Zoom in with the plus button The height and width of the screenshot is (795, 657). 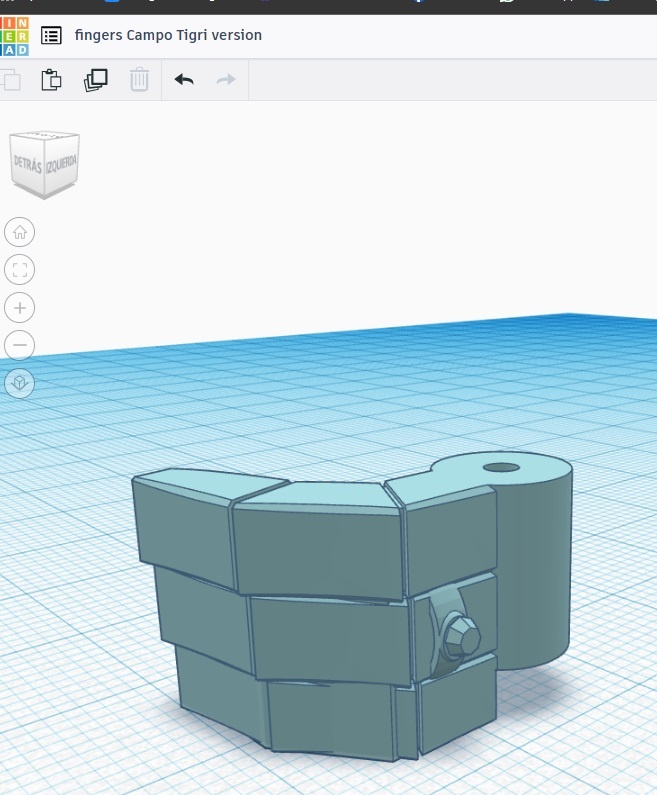click(20, 308)
